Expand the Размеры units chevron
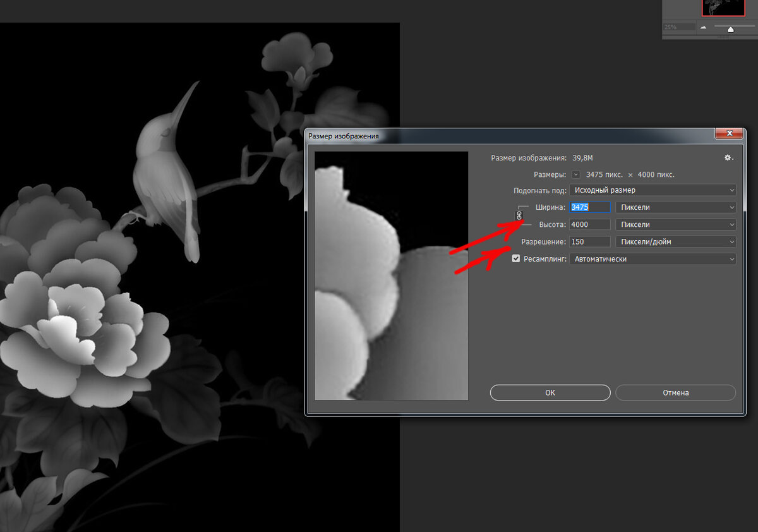758x532 pixels. [x=575, y=174]
